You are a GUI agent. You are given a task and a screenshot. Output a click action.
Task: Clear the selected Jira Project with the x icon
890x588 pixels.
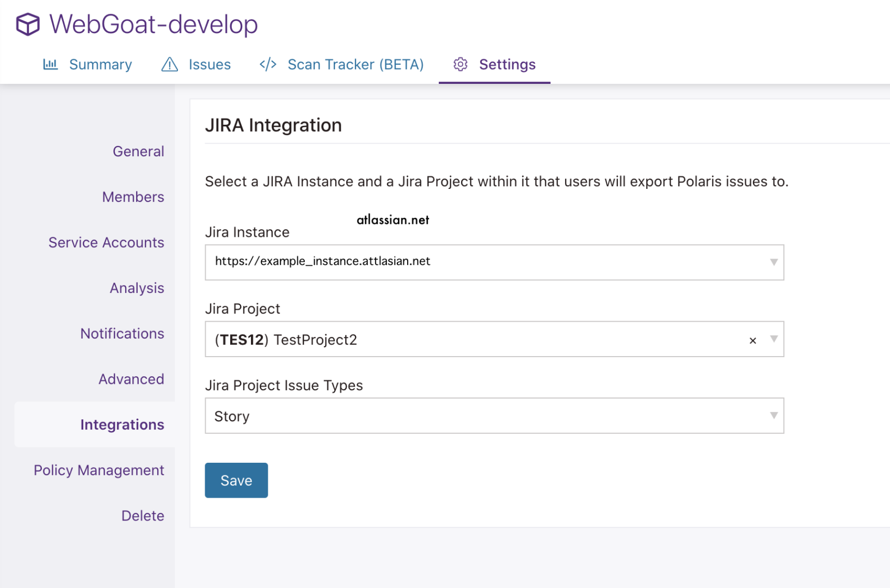coord(753,340)
